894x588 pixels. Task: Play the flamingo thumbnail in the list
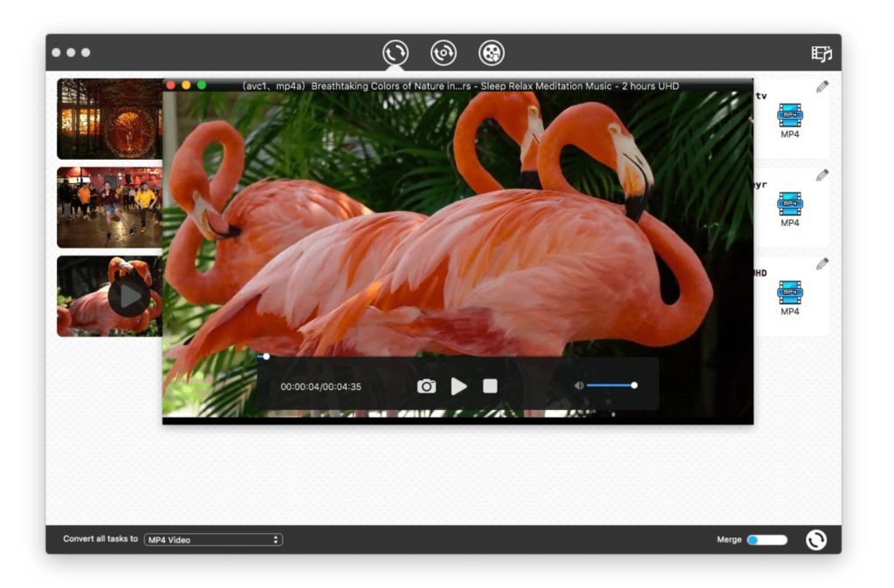pyautogui.click(x=128, y=297)
